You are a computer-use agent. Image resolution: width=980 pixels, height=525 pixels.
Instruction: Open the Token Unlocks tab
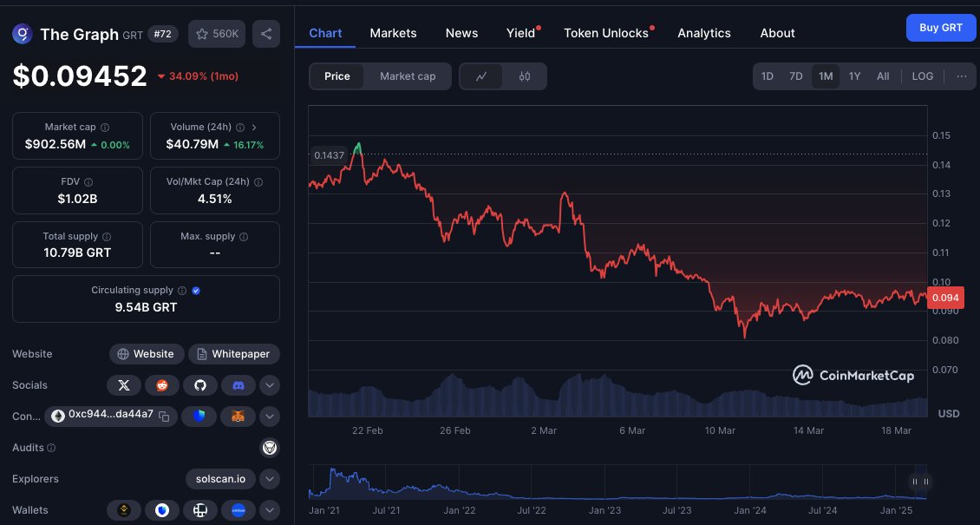point(607,33)
